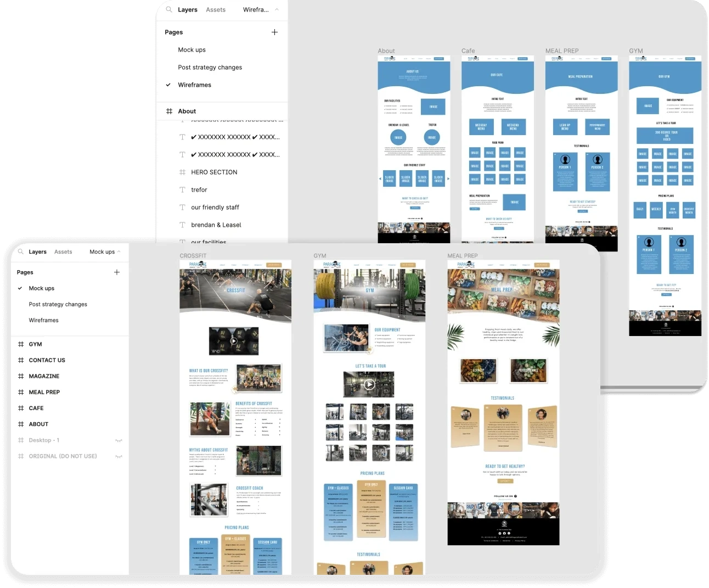
Task: Open the Post strategy changes page in top panel
Action: tap(210, 67)
